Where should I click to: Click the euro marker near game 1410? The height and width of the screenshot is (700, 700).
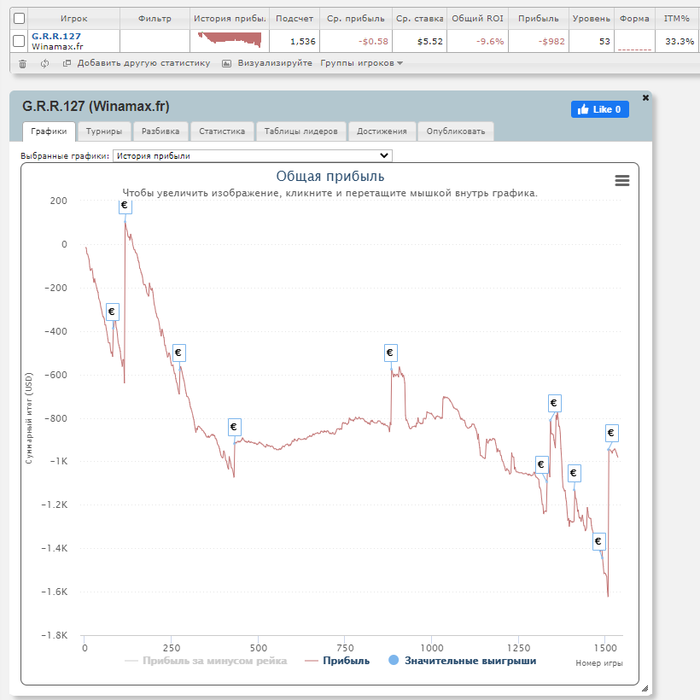pos(574,473)
